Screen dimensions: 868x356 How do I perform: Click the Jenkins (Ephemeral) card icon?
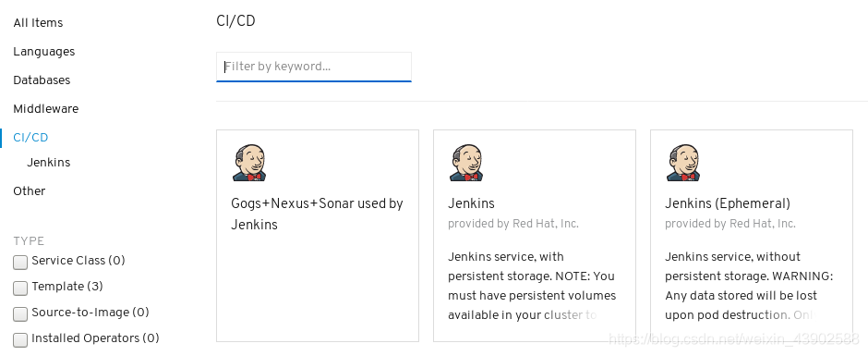tap(683, 163)
